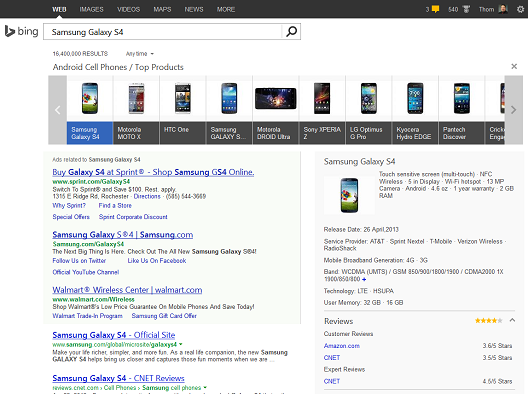Open CNET customer reviews link
This screenshot has width=528, height=394.
coord(332,358)
